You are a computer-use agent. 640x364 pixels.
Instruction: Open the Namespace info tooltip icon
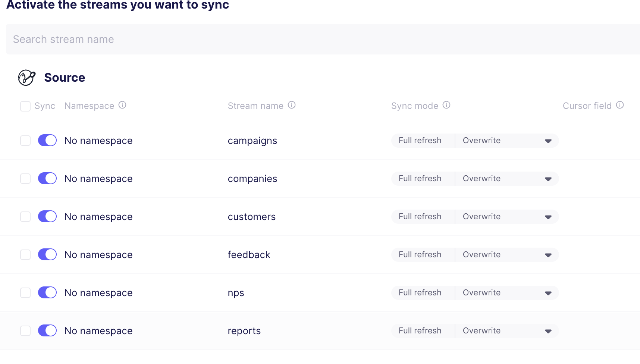click(122, 105)
